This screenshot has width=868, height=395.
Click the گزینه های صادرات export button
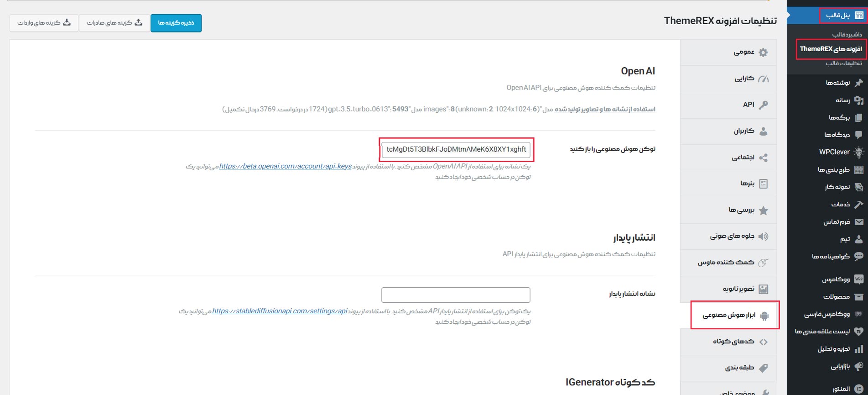(114, 23)
